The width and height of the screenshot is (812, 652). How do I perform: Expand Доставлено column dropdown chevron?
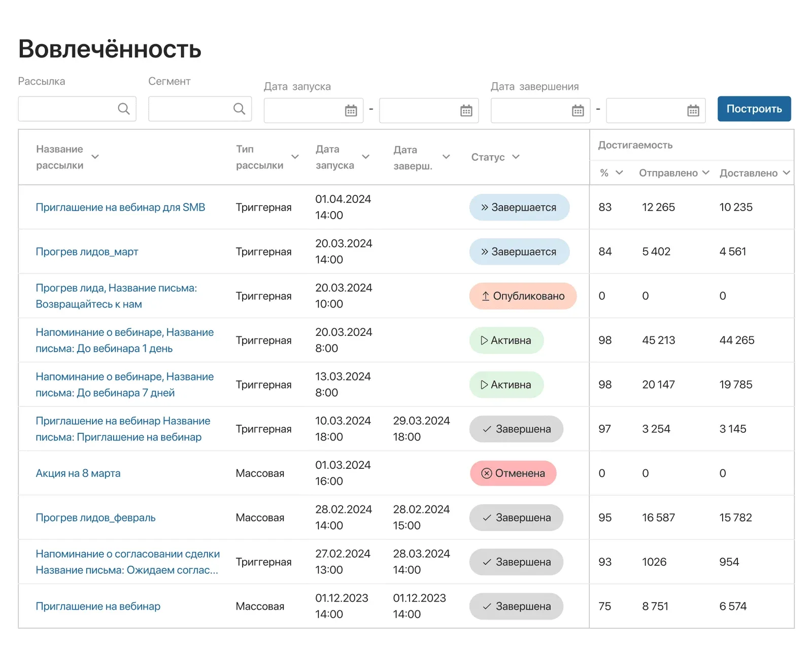coord(786,173)
